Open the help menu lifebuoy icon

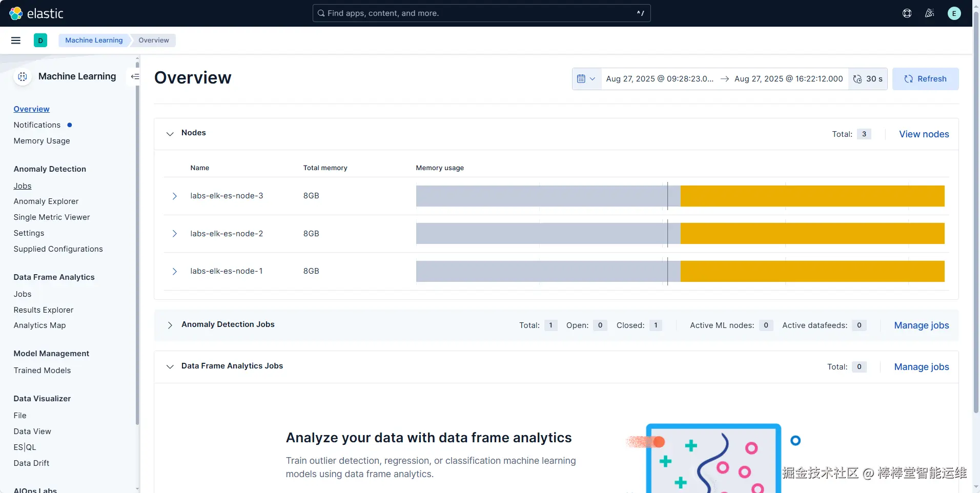(907, 13)
